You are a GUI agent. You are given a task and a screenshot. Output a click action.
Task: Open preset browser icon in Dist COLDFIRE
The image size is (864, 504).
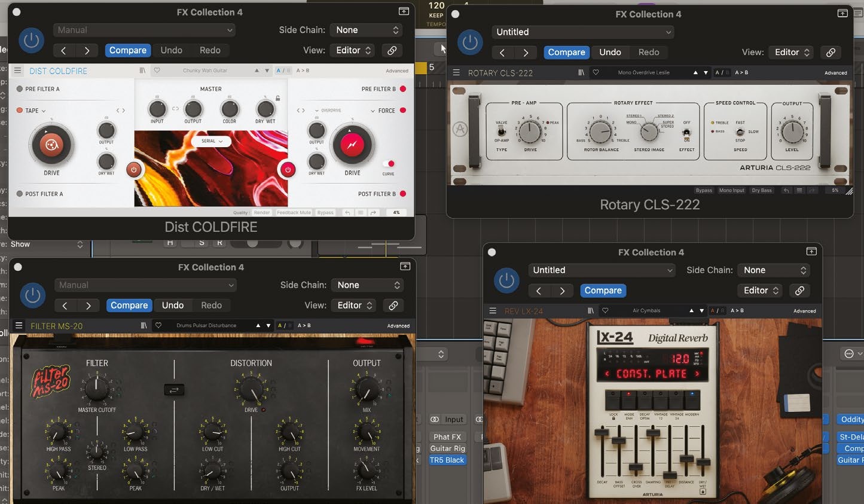(142, 71)
